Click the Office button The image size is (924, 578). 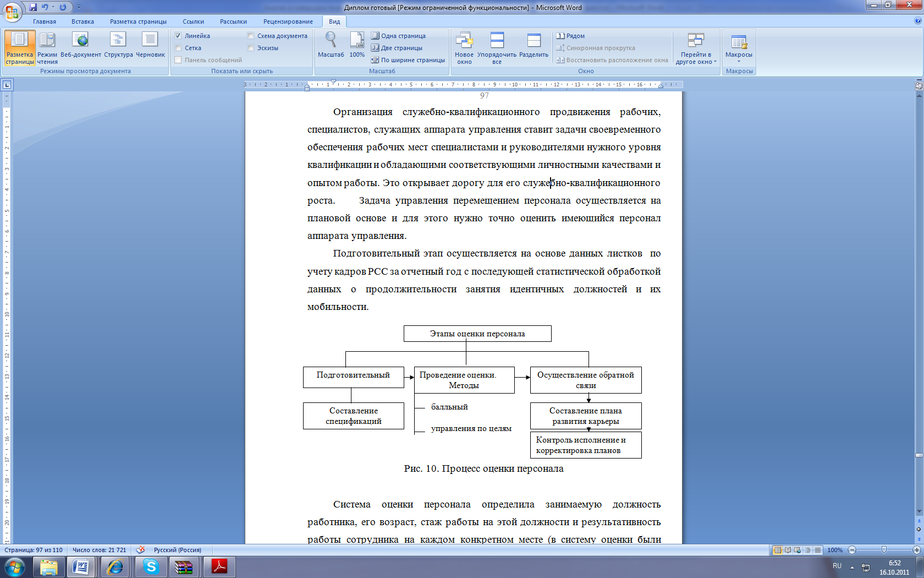pyautogui.click(x=12, y=12)
